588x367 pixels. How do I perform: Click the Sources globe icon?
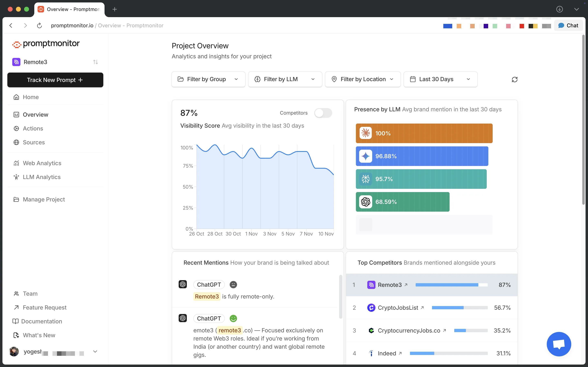(16, 142)
